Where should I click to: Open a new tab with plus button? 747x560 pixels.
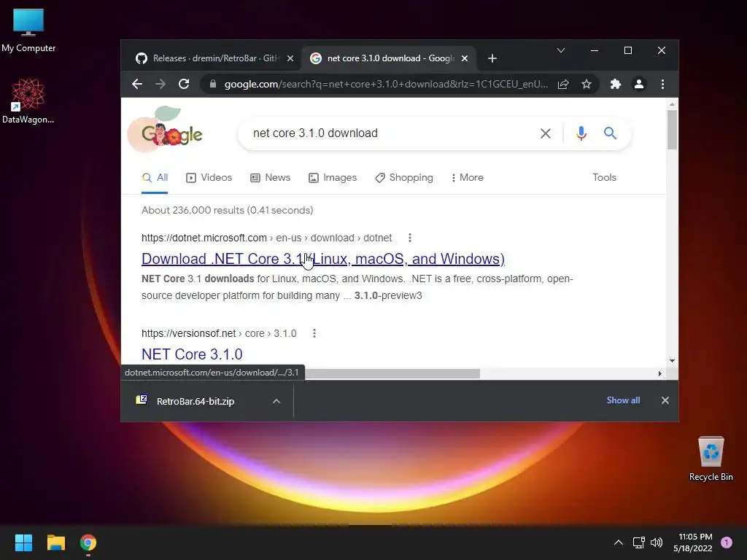492,58
